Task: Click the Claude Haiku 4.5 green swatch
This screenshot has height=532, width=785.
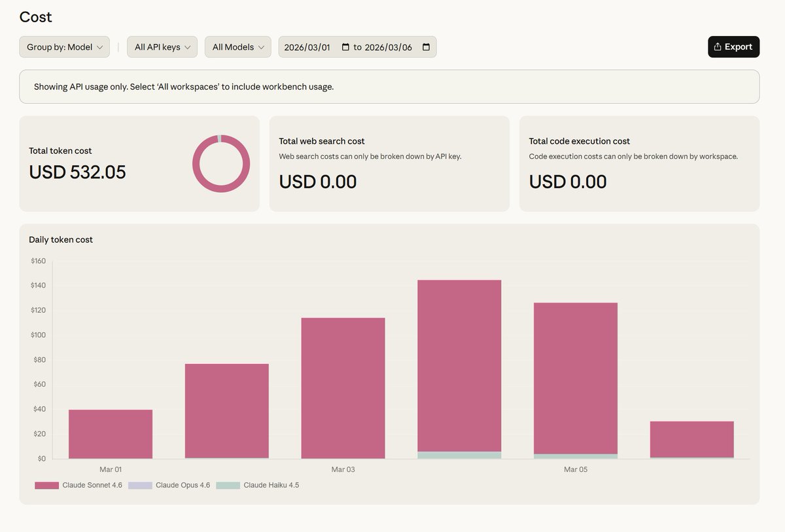Action: point(228,486)
